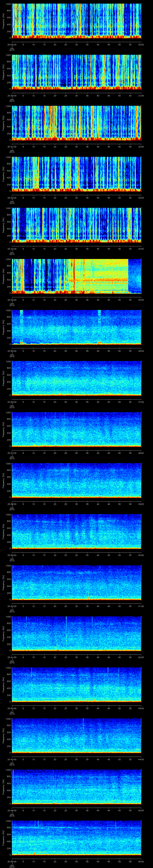Pick the spectrogram panel starting at 20:44:00
The height and width of the screenshot is (868, 153).
pos(76,786)
